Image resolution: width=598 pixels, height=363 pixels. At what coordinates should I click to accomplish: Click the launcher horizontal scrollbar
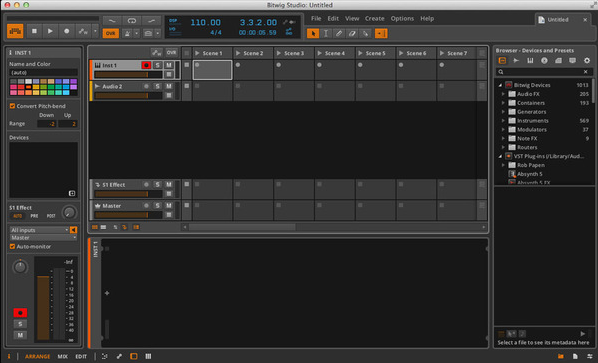pos(242,227)
